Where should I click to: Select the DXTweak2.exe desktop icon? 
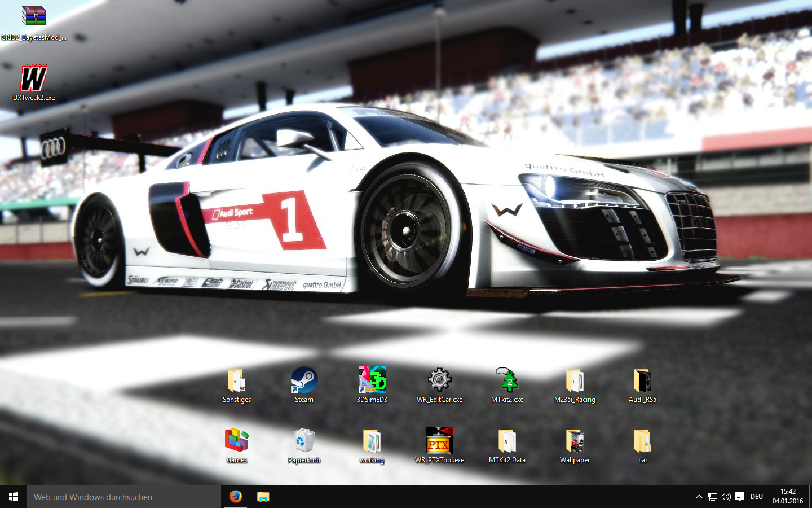click(34, 78)
